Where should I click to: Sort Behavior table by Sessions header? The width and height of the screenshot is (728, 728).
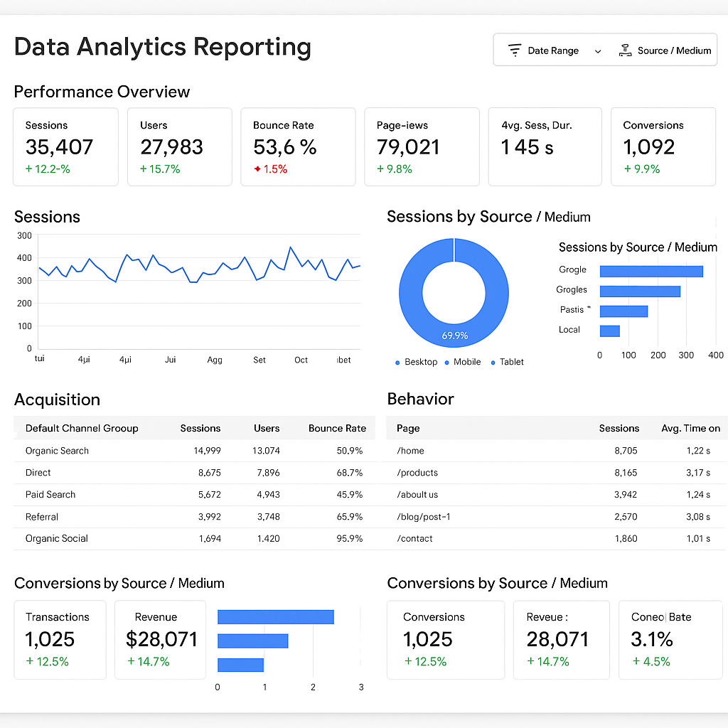[x=619, y=428]
